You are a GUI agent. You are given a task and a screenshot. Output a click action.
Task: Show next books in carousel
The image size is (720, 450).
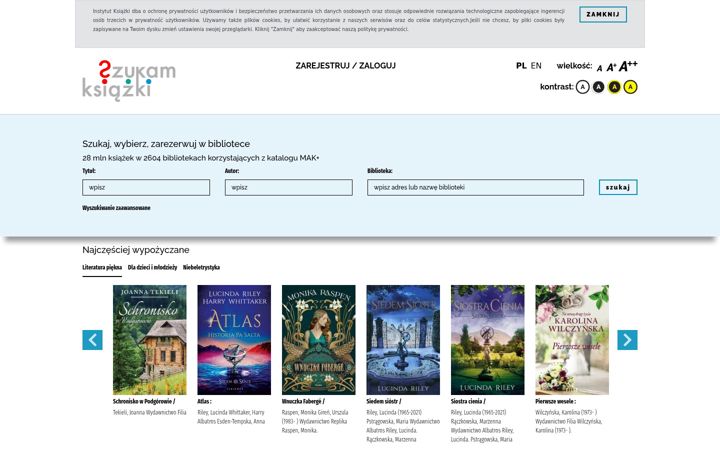[x=627, y=340]
